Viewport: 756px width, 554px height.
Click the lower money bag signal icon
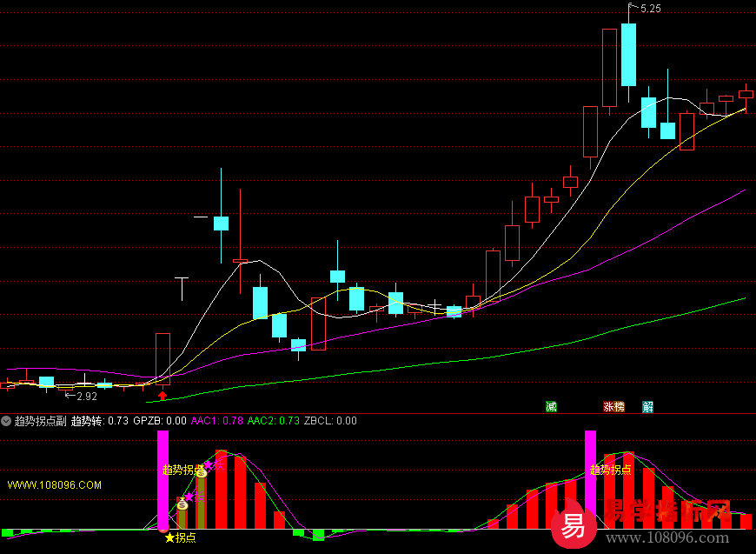pyautogui.click(x=182, y=504)
